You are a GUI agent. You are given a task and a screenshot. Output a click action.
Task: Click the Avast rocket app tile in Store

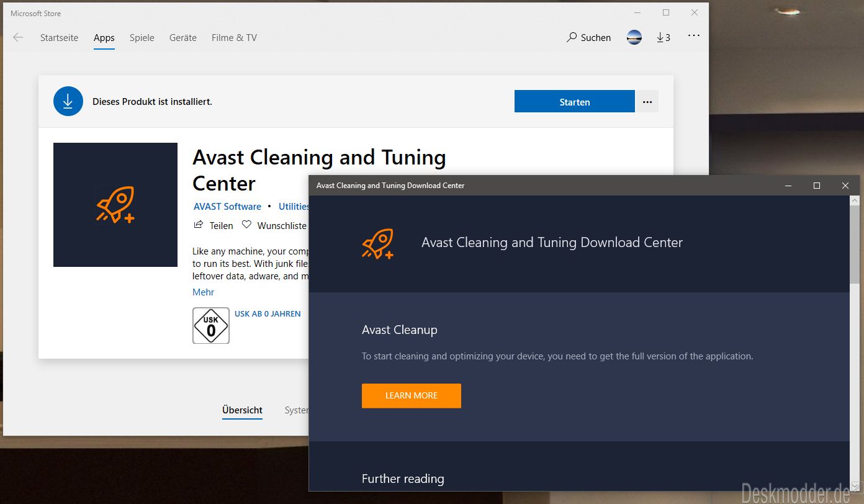pos(115,205)
